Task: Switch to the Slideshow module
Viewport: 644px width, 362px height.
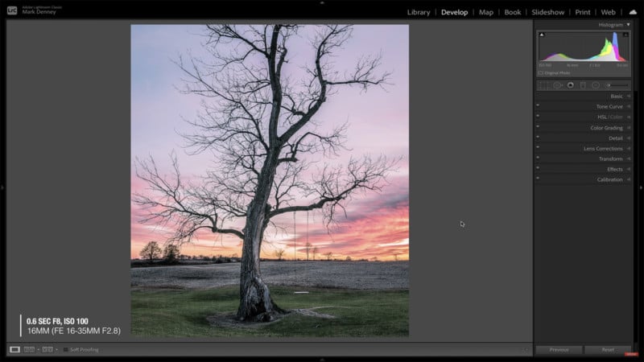Action: pyautogui.click(x=547, y=12)
